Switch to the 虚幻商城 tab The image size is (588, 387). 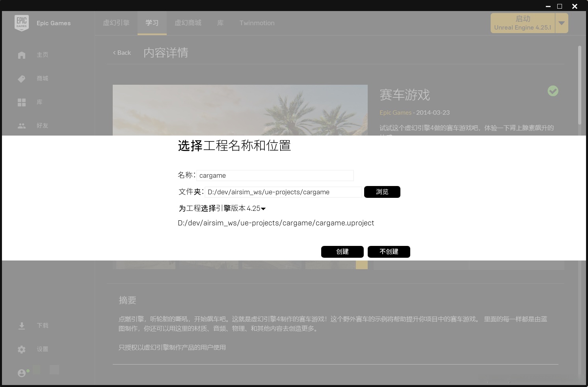(189, 23)
